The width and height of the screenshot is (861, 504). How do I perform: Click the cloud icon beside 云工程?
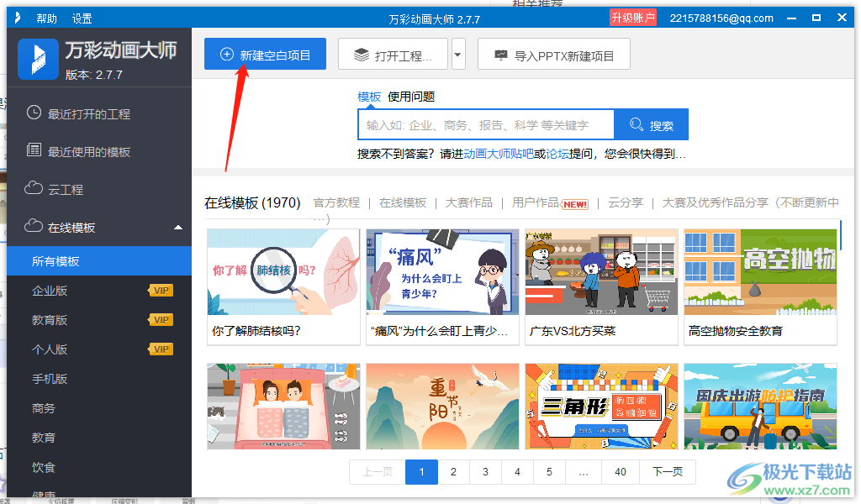34,188
